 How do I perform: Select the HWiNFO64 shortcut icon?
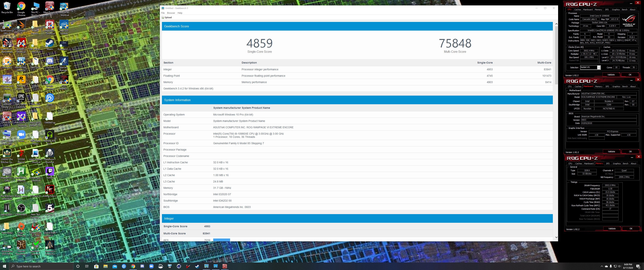pos(21,64)
